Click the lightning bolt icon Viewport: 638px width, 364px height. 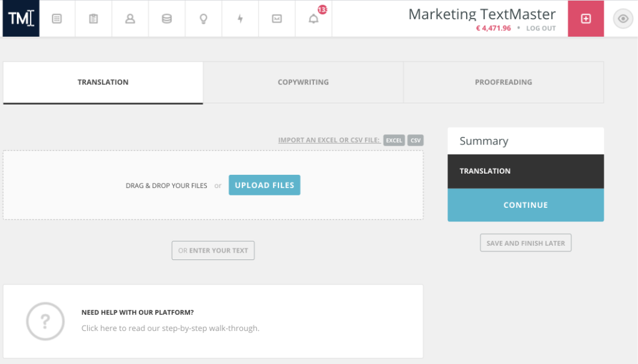240,18
